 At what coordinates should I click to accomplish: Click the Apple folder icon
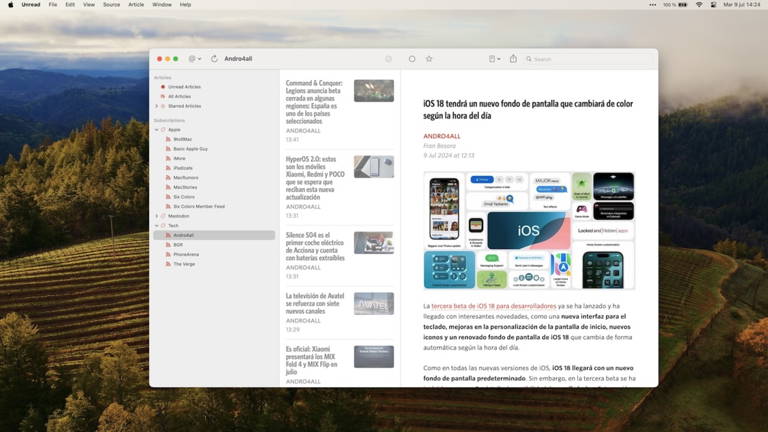click(x=163, y=130)
